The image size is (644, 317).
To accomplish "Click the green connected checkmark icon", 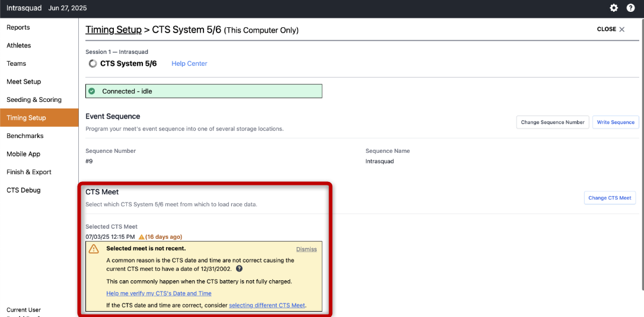I will [92, 91].
